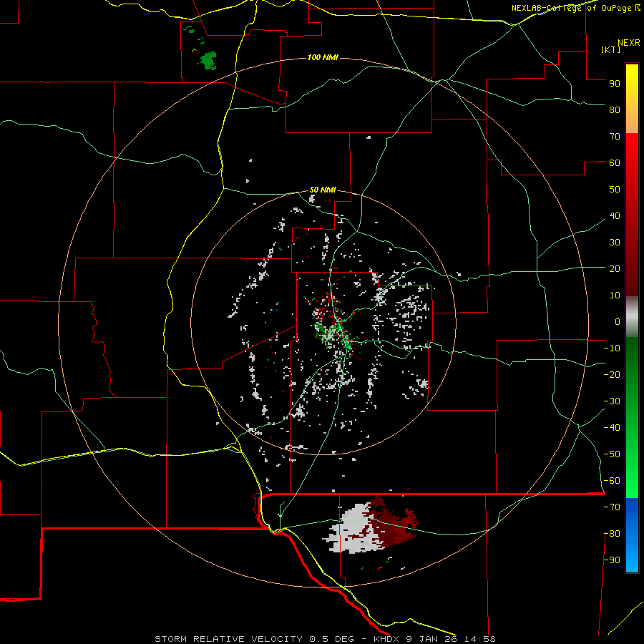Select the 10 value on the velocity scale
This screenshot has height=644, width=644.
[615, 296]
